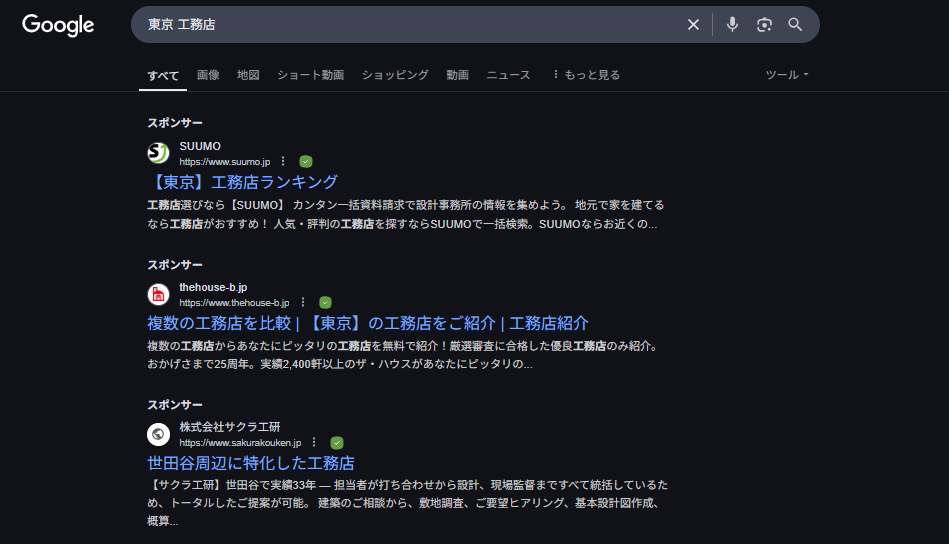Switch to the 動画 tab
Image resolution: width=949 pixels, height=544 pixels.
458,75
